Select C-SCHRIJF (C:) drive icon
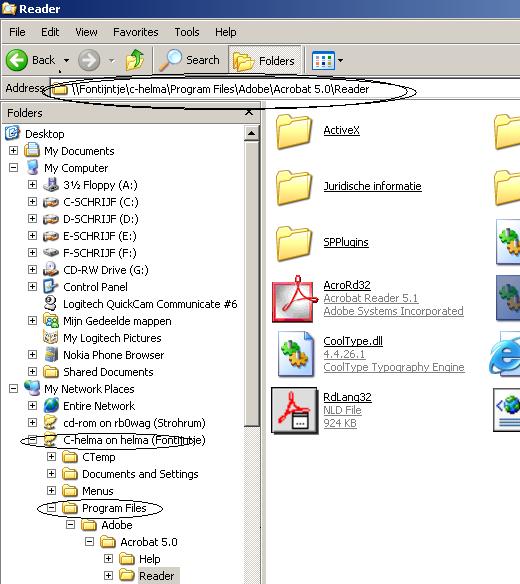 click(51, 202)
